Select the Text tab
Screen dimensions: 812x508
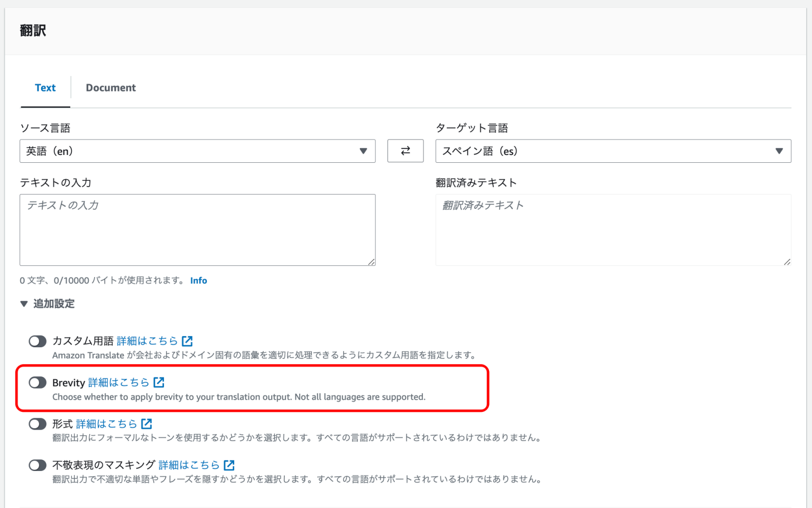[x=45, y=87]
